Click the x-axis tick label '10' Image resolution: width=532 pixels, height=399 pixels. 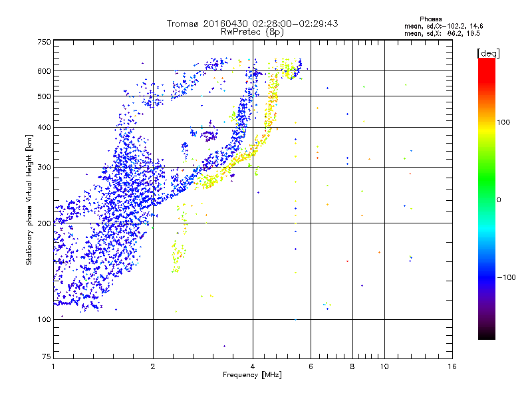tap(384, 366)
